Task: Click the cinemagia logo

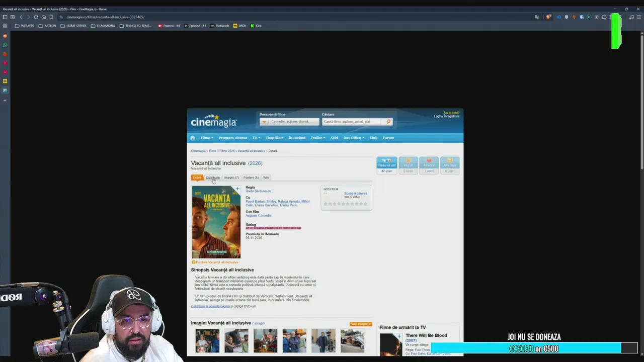Action: tap(214, 121)
